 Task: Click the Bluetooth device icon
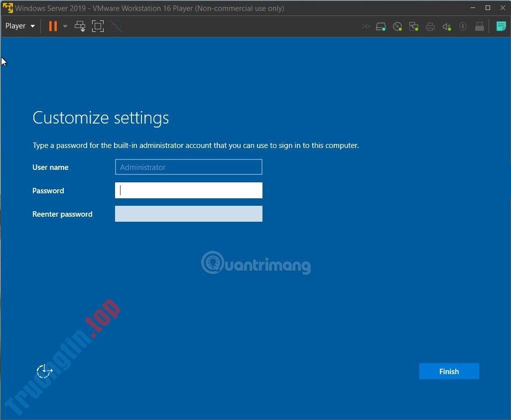463,26
